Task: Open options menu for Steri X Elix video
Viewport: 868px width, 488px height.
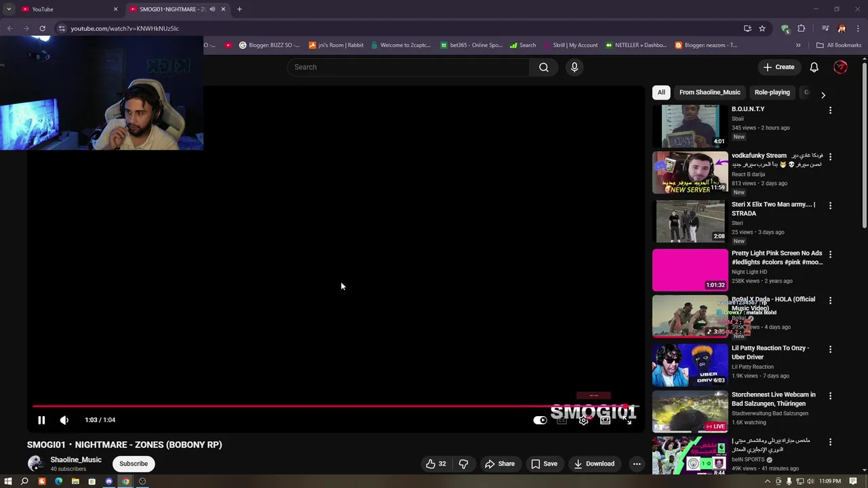Action: 830,205
